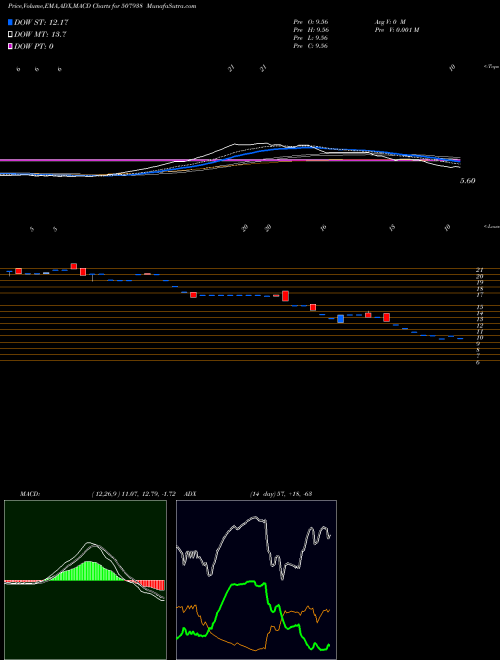The width and height of the screenshot is (500, 660).
Task: Click the 'MACD:' heading label
Action: 29,493
